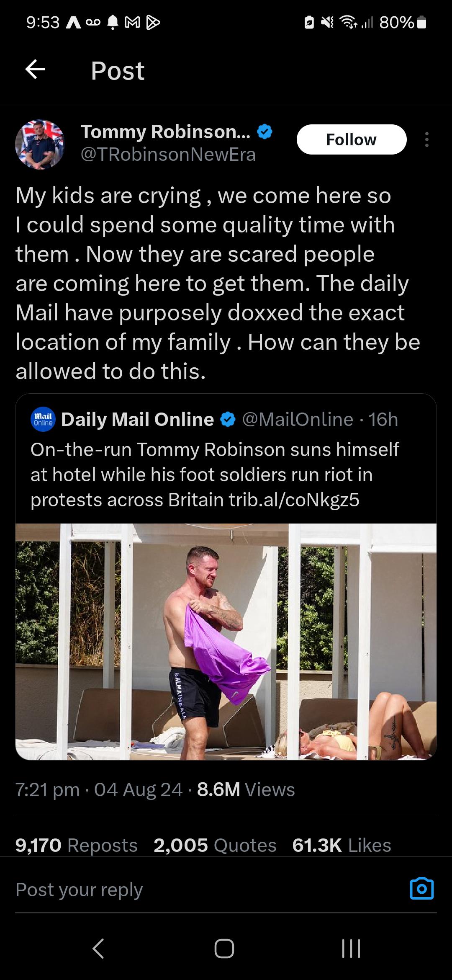Tap the Mail Online logo avatar

click(43, 419)
